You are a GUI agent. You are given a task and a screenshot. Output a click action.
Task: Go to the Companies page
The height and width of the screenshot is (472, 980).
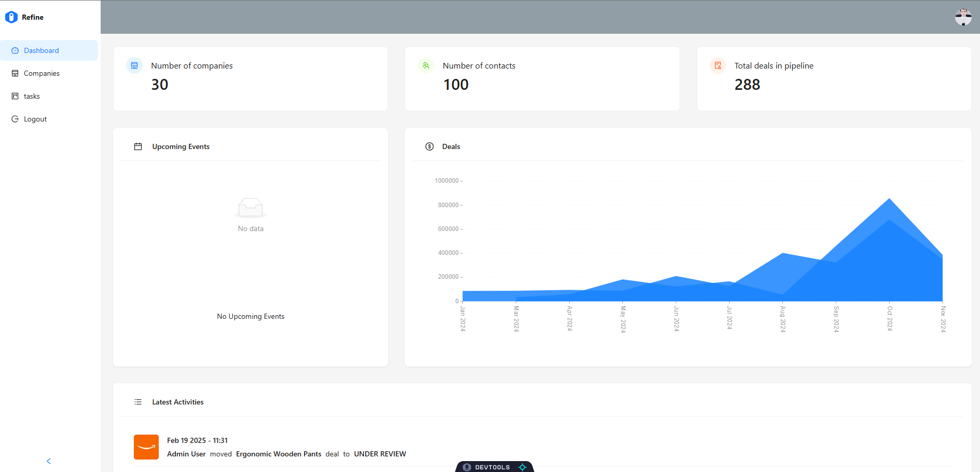click(42, 73)
